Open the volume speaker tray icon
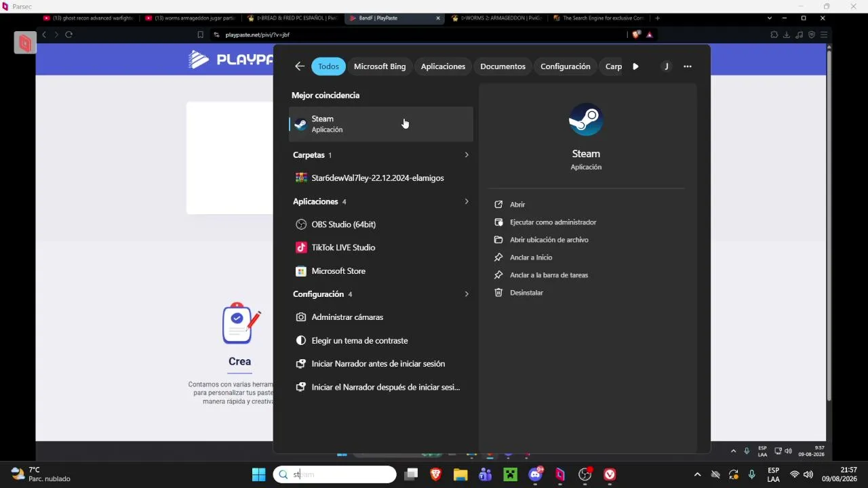This screenshot has height=488, width=868. (808, 474)
